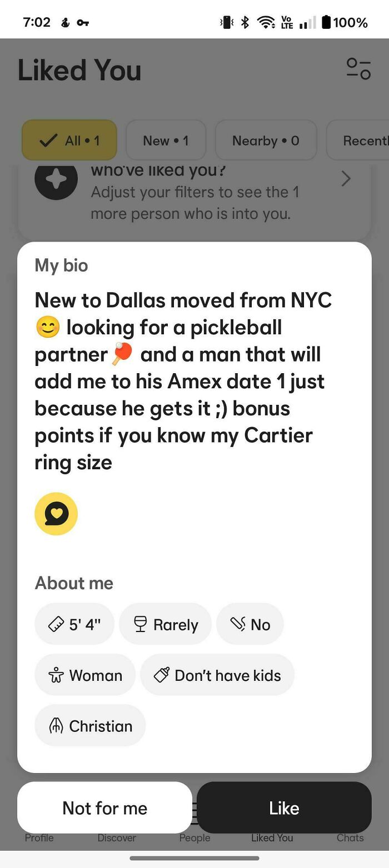This screenshot has width=389, height=868.
Task: Open the filter settings icon at top right
Action: pyautogui.click(x=358, y=68)
